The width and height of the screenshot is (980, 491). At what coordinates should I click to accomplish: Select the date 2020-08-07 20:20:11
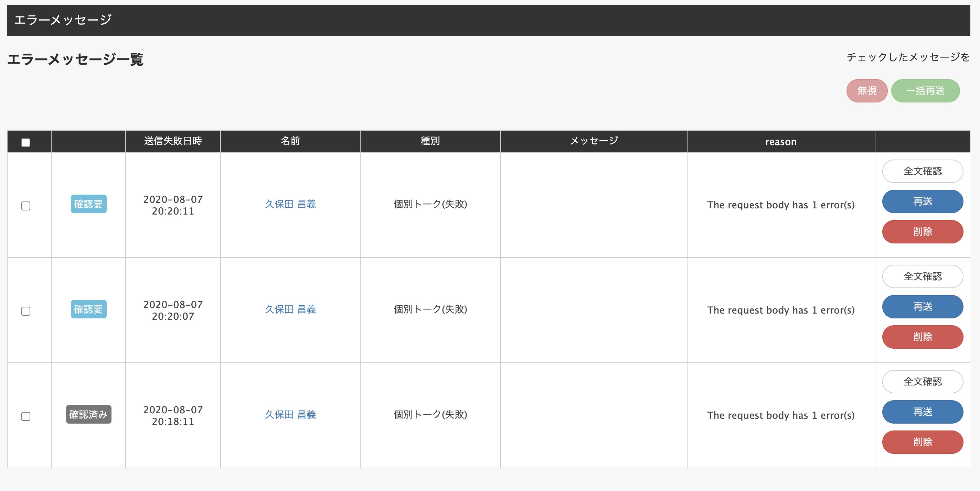(x=173, y=205)
